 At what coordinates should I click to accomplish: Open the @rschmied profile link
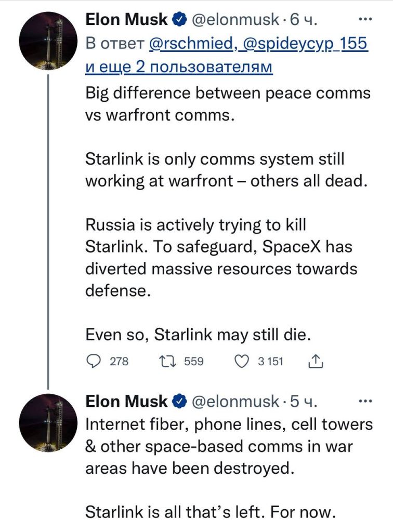pos(192,44)
